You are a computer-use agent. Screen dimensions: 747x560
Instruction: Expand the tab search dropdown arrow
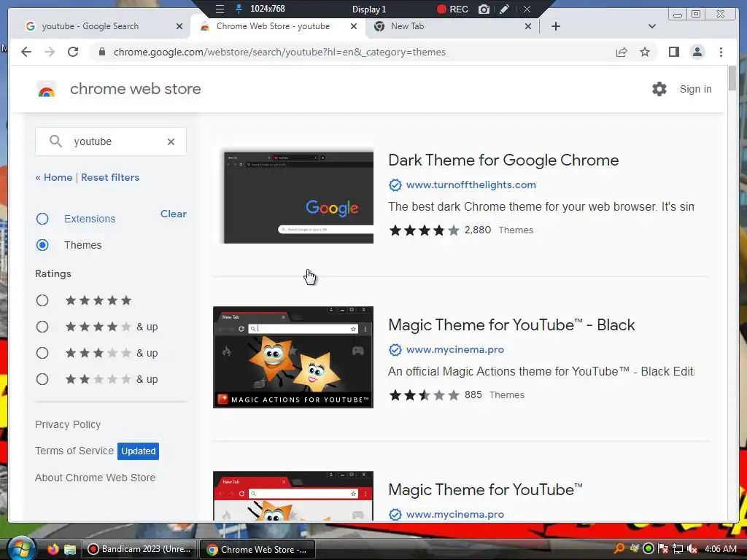[651, 26]
